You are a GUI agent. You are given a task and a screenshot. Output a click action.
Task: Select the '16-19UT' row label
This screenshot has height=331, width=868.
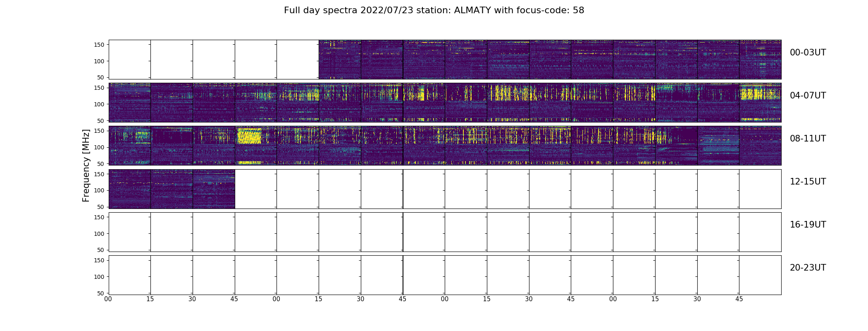(808, 225)
